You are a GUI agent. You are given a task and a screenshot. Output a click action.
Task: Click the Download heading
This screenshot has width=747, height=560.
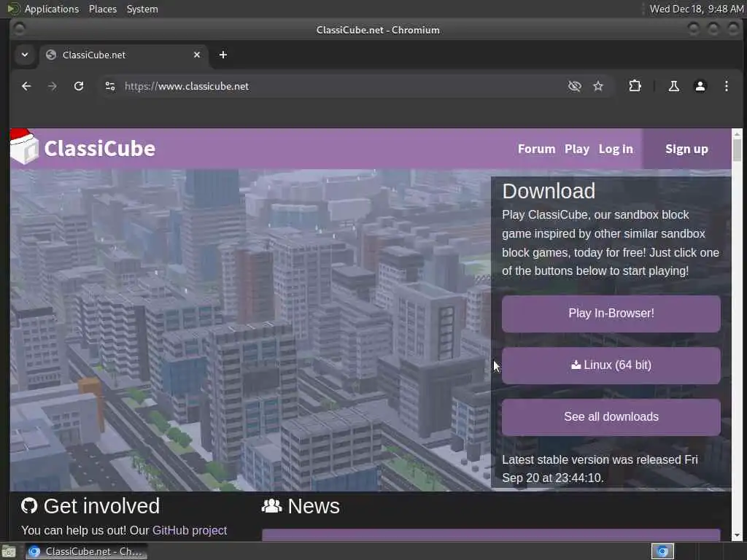pyautogui.click(x=549, y=191)
